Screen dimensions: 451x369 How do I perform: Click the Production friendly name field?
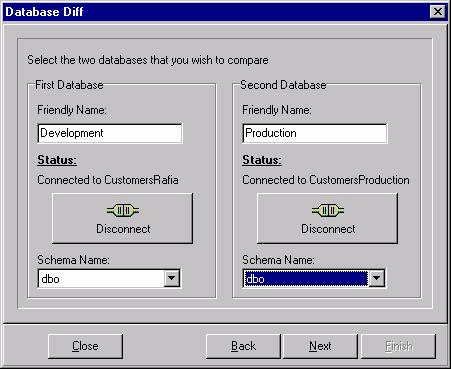pos(315,133)
